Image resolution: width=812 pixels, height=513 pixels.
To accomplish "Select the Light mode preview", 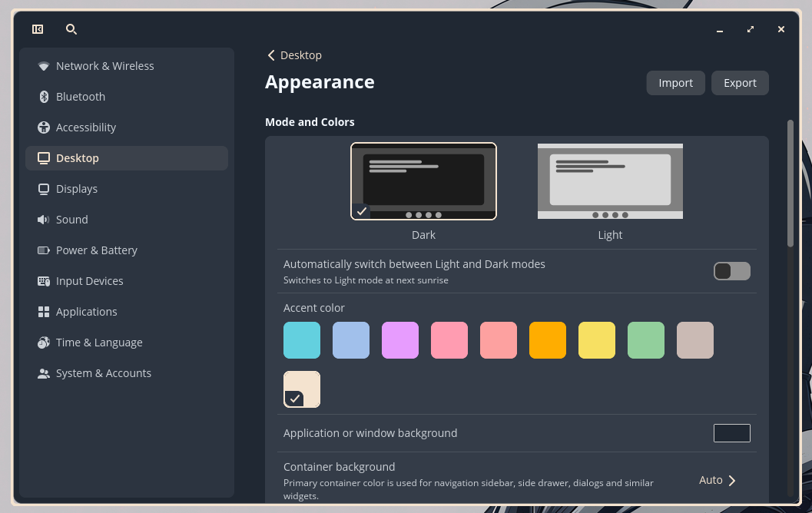I will pyautogui.click(x=610, y=181).
